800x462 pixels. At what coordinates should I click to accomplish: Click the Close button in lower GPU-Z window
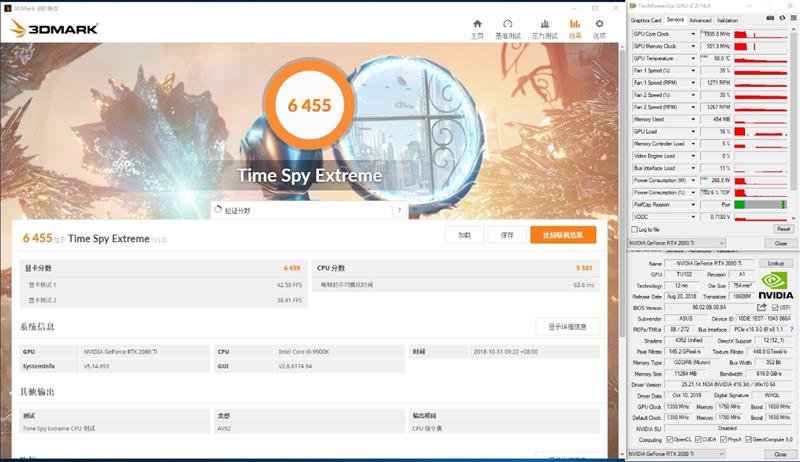point(781,454)
